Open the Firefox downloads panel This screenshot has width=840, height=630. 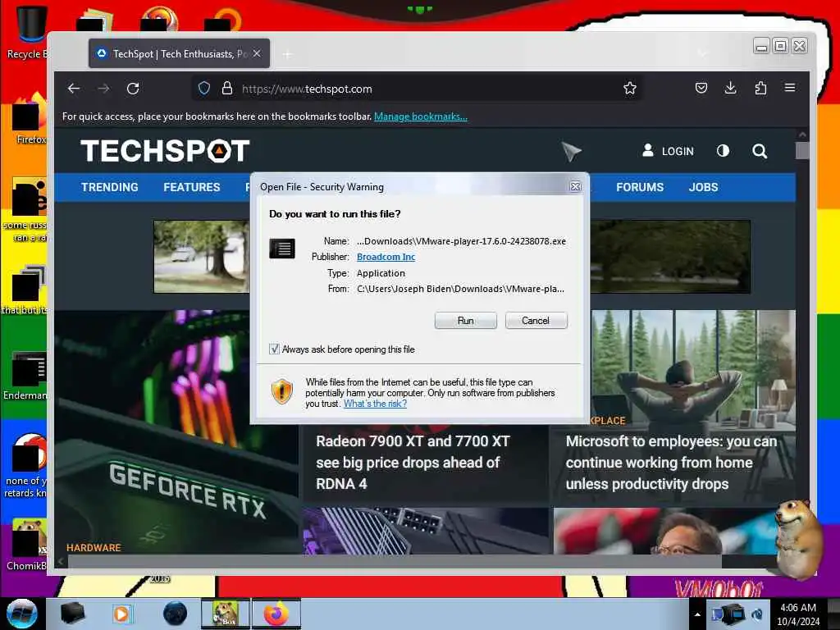pyautogui.click(x=730, y=88)
